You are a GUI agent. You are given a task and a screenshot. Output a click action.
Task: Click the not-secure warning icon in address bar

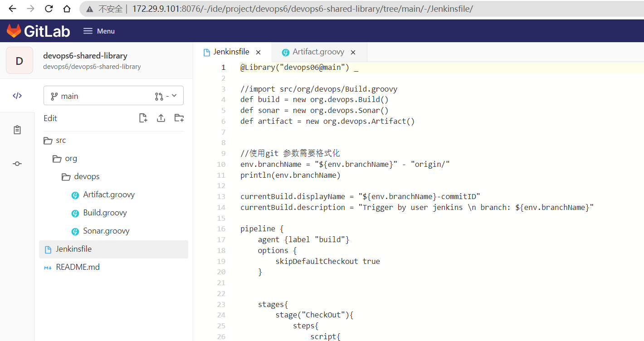click(90, 9)
